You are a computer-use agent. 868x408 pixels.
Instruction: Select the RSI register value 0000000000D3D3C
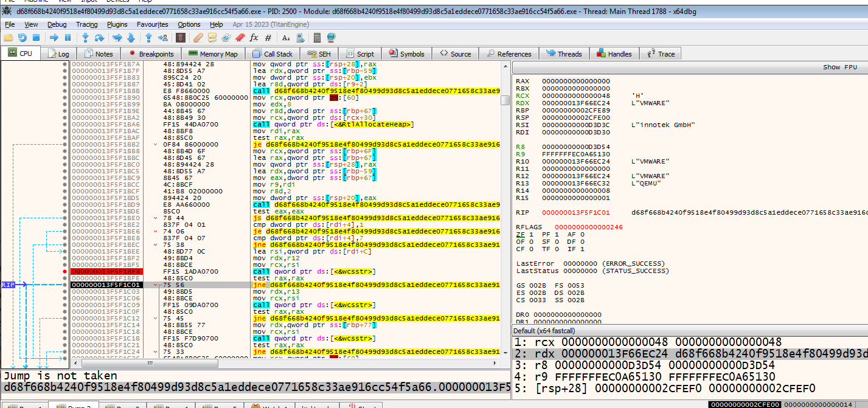coord(575,125)
